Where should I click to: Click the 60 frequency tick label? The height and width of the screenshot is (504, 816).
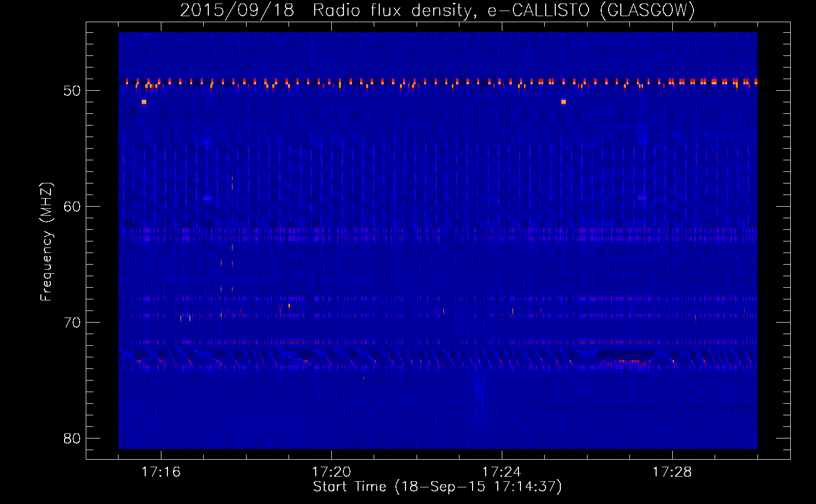(72, 207)
